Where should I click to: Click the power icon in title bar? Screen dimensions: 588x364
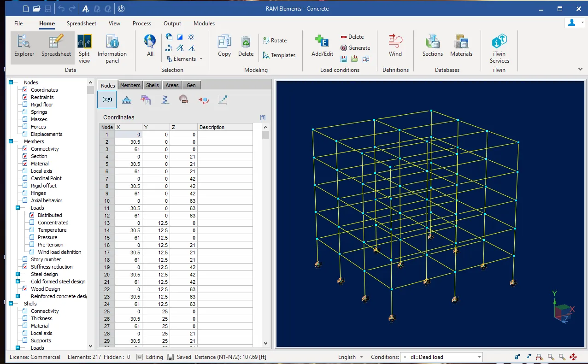point(121,8)
